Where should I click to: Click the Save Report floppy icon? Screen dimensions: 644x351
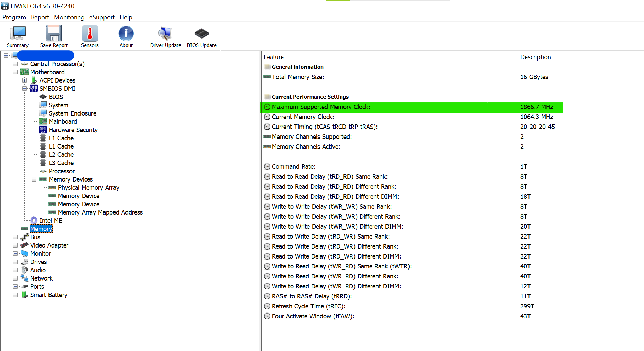point(54,34)
